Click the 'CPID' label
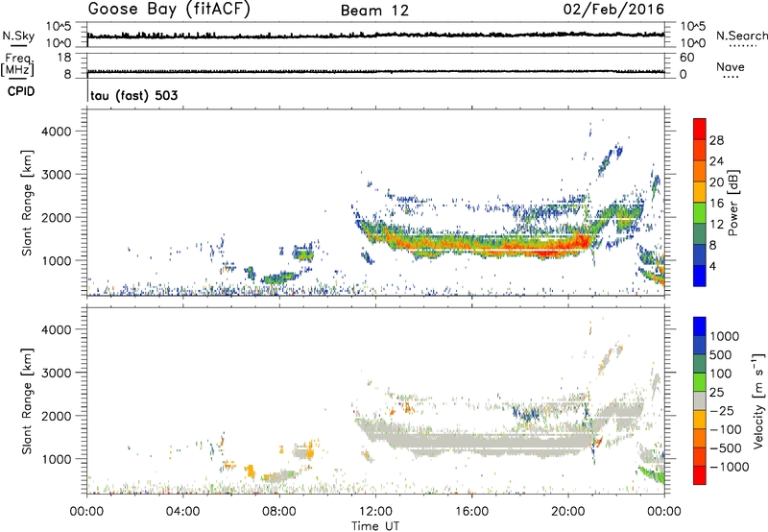 (x=21, y=91)
